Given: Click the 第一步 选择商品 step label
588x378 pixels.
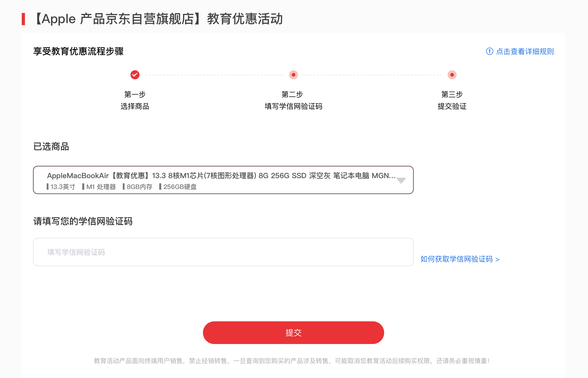Looking at the screenshot, I should coord(135,100).
